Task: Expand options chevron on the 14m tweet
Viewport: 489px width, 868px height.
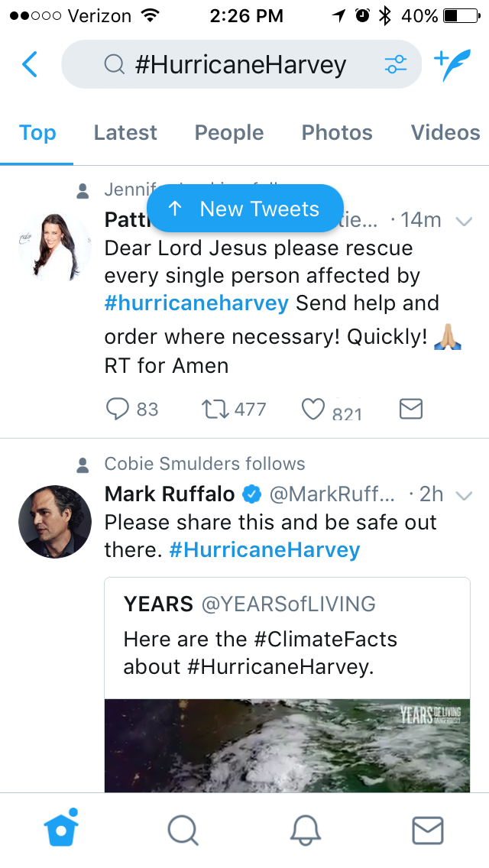Action: pos(463,221)
